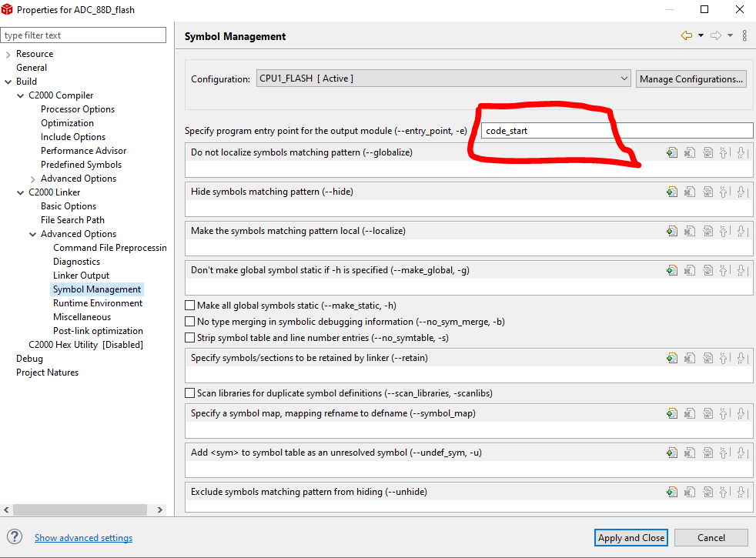Image resolution: width=756 pixels, height=558 pixels.
Task: Move the retain symbols entry up
Action: 724,357
